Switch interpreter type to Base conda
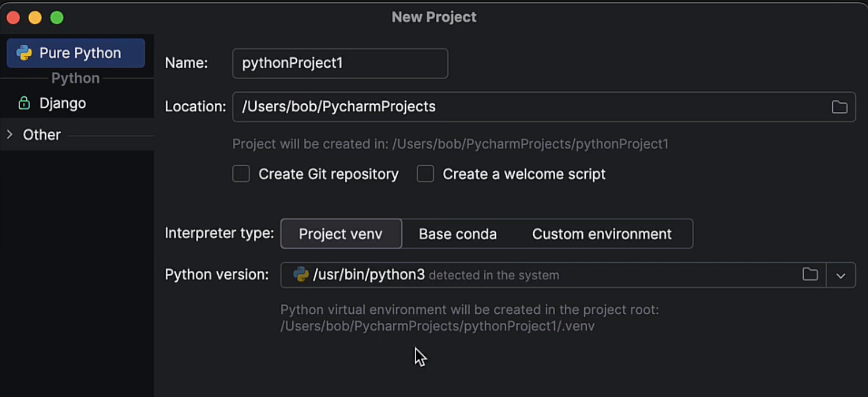The height and width of the screenshot is (397, 868). pyautogui.click(x=457, y=234)
